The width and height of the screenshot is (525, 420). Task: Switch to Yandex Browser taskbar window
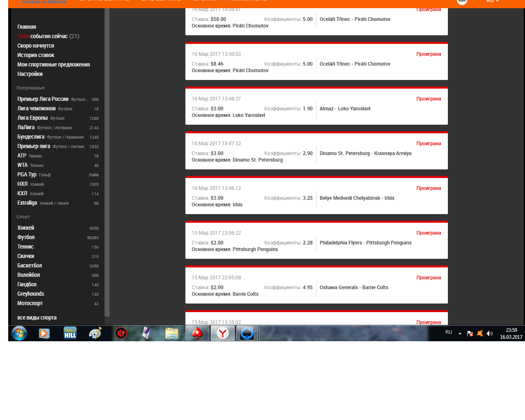(x=223, y=333)
